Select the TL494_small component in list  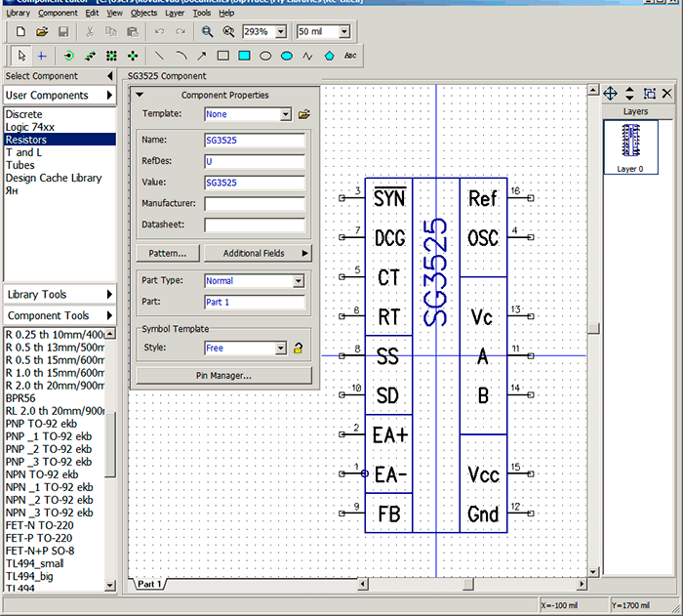pyautogui.click(x=34, y=563)
